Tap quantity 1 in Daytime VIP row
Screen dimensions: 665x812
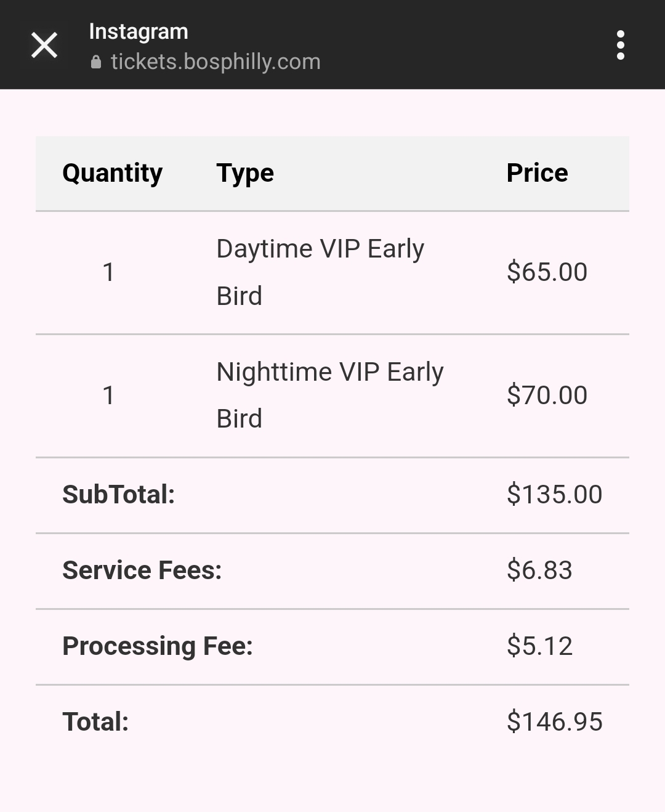108,272
